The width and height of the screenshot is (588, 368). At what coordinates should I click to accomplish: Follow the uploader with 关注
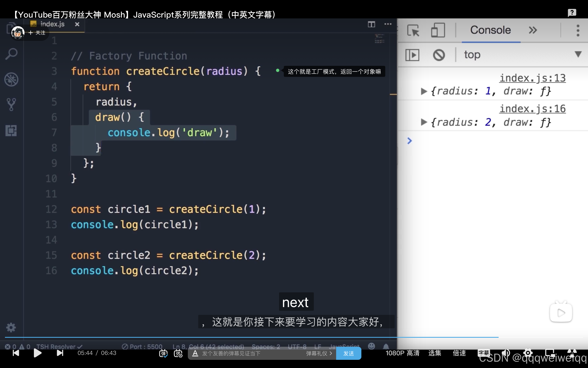37,33
